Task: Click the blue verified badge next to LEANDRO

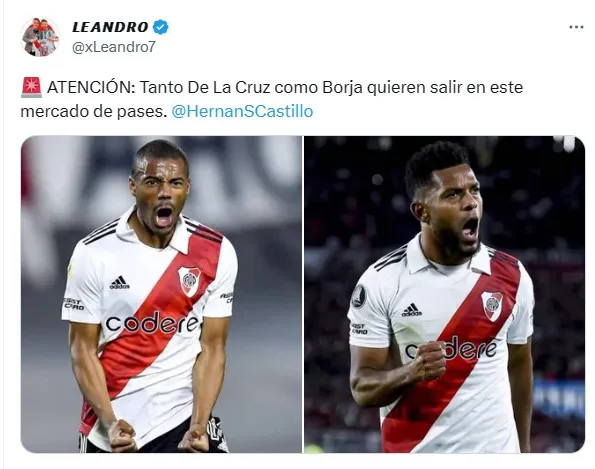Action: tap(161, 27)
